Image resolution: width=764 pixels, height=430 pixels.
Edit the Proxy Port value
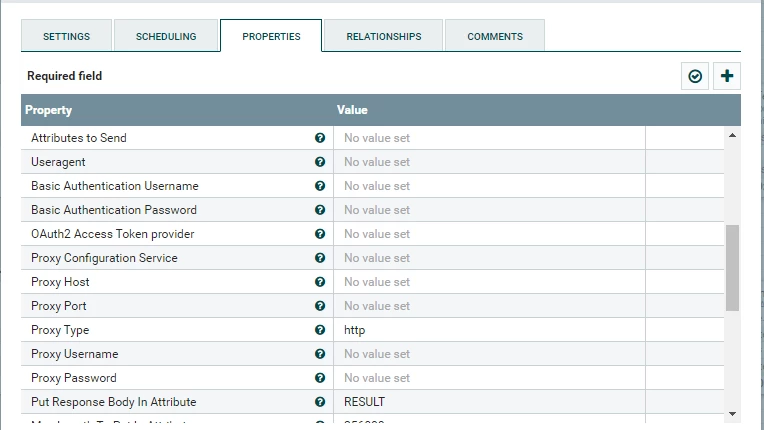tap(489, 306)
